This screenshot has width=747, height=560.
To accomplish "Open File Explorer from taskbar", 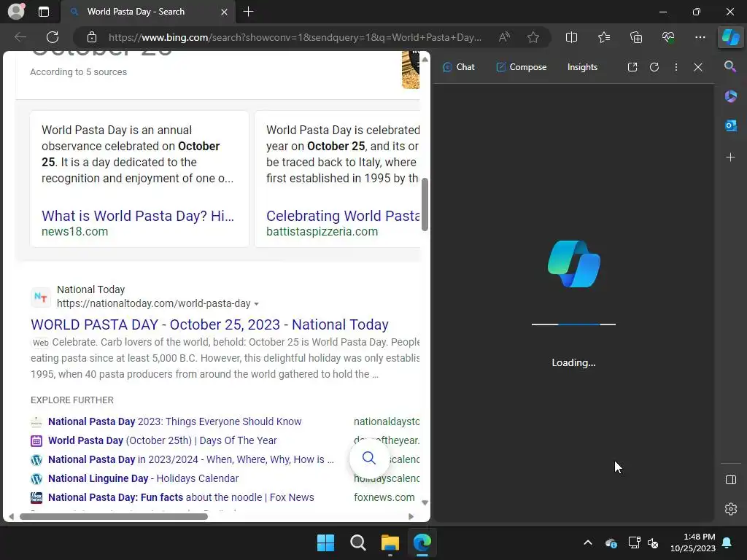I will point(390,542).
